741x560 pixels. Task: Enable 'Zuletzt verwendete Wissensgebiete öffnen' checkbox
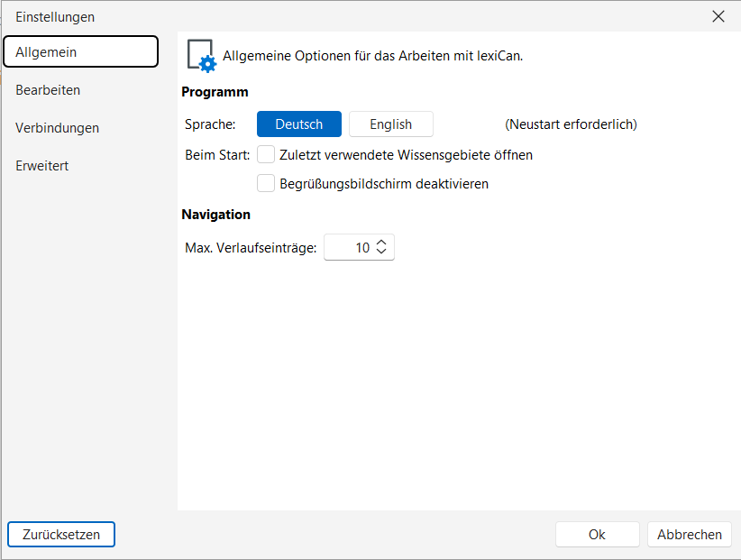click(x=266, y=155)
